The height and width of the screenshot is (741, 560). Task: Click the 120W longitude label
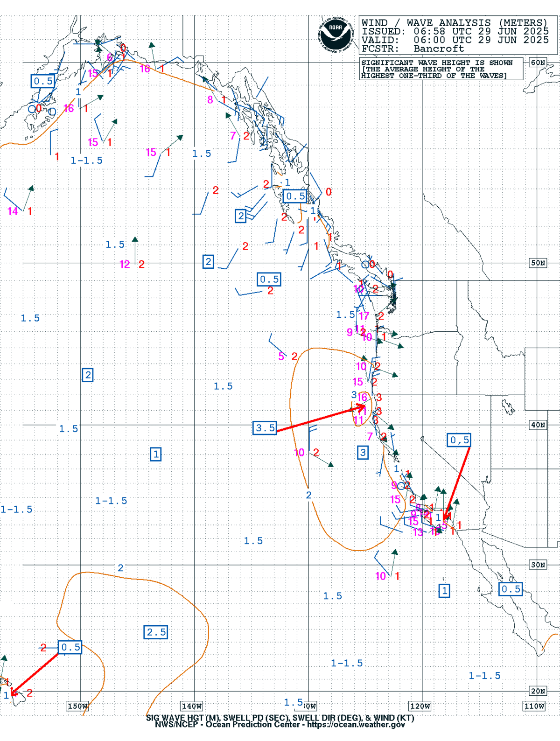[x=420, y=706]
